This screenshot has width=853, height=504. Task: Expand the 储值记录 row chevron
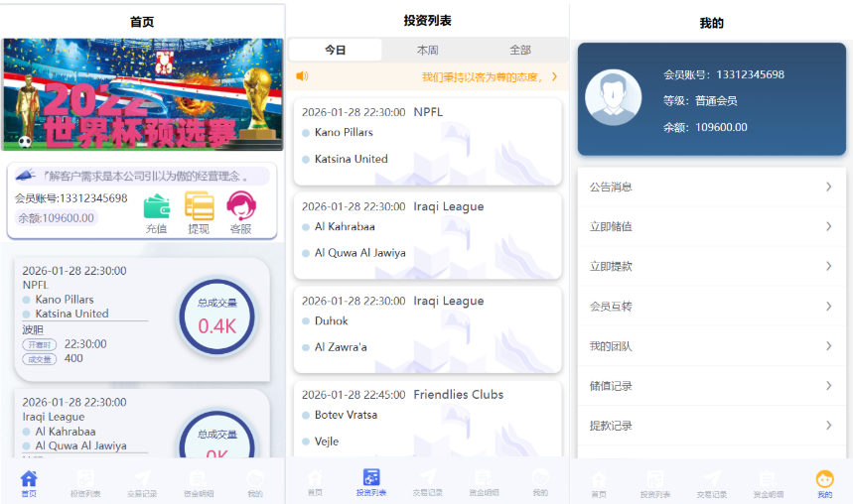828,386
